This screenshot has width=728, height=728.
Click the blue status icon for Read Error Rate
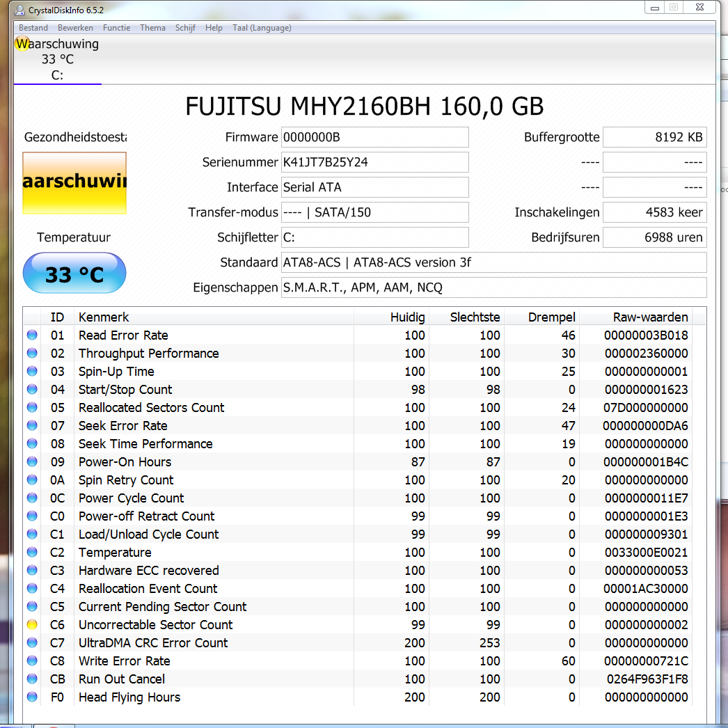point(32,335)
